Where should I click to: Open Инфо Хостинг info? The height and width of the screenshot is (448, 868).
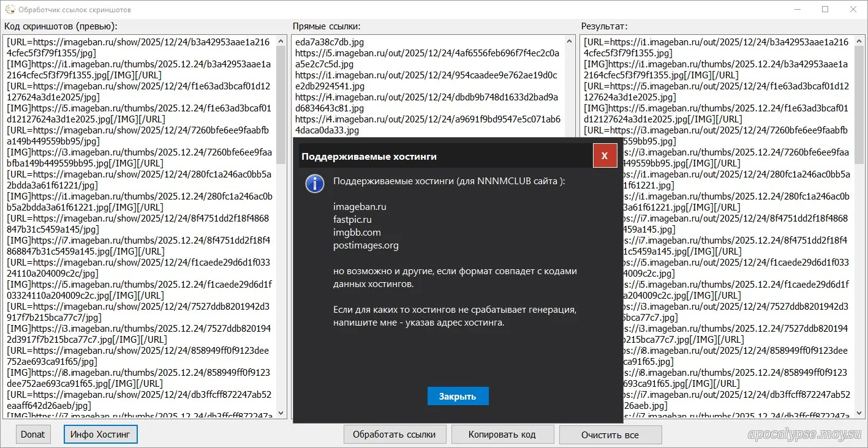(x=100, y=435)
